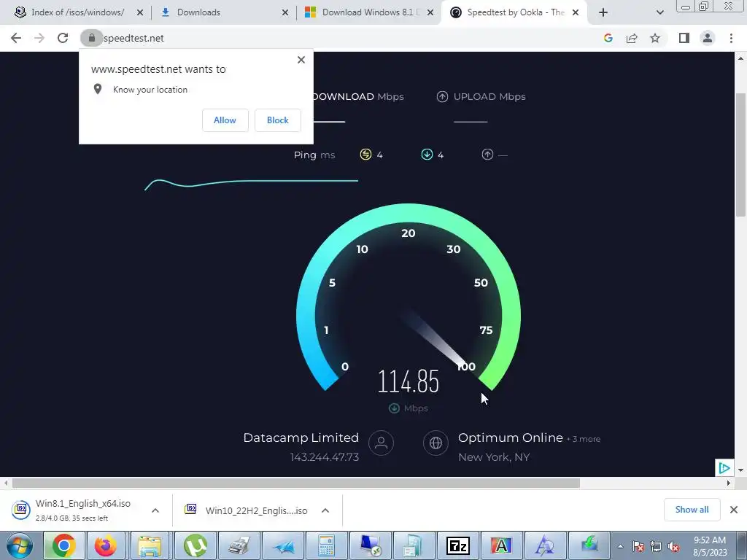Click the upload arrow icon beside UPLOAD

click(x=442, y=97)
